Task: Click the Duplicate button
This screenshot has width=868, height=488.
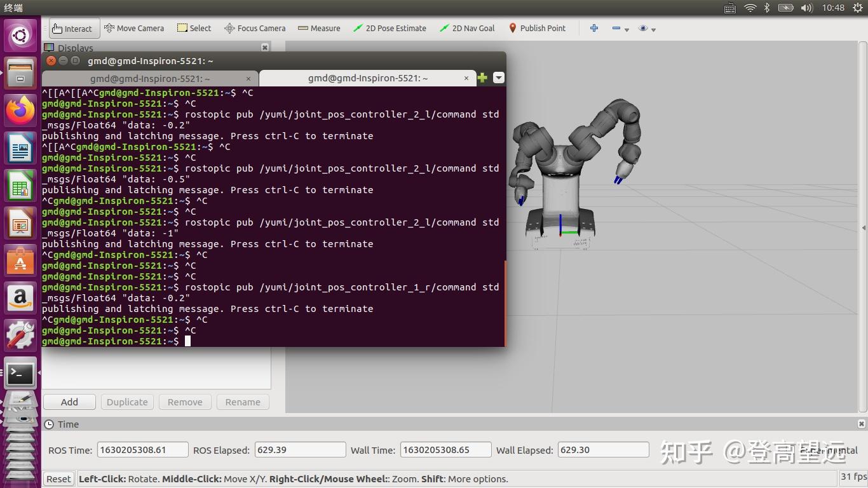Action: pos(127,402)
